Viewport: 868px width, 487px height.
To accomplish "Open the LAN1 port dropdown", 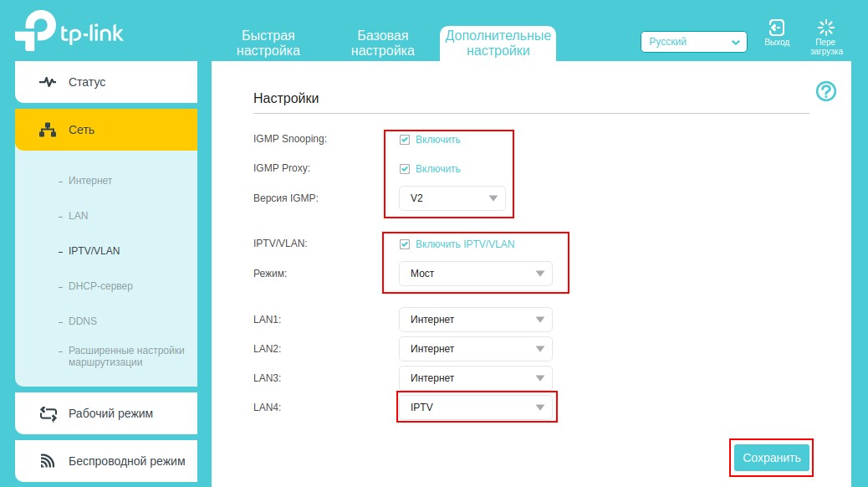I will [475, 320].
